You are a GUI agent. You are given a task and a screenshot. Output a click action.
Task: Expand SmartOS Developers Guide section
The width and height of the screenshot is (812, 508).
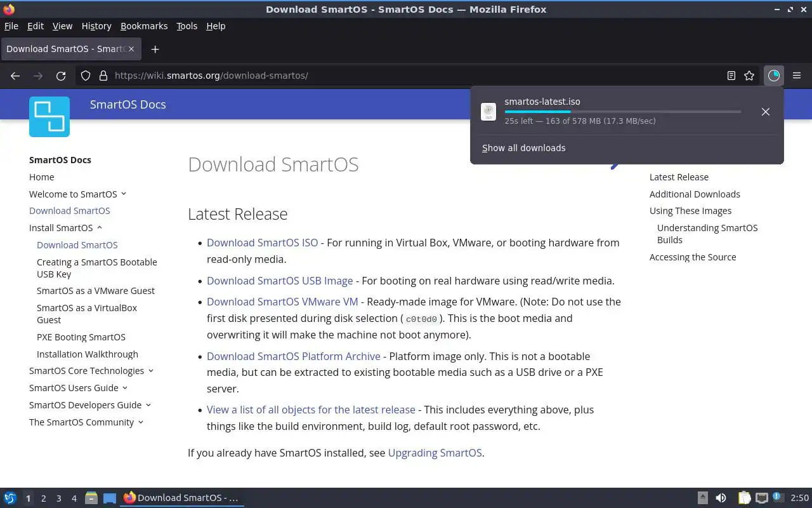[x=148, y=405]
